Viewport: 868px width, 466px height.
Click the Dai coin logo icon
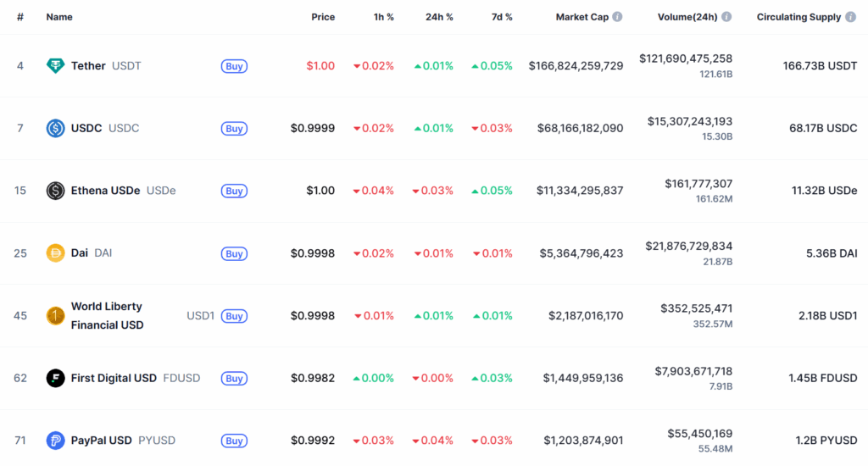click(x=55, y=252)
